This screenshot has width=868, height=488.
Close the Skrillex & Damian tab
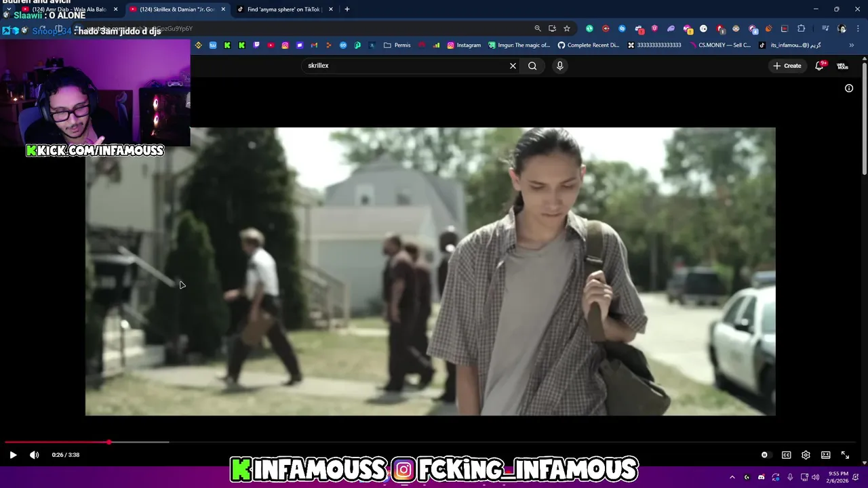click(223, 9)
